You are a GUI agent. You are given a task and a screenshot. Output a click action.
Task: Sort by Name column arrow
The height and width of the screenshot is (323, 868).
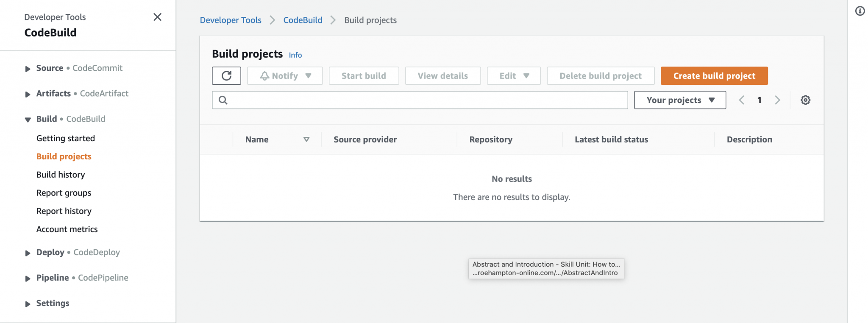306,139
